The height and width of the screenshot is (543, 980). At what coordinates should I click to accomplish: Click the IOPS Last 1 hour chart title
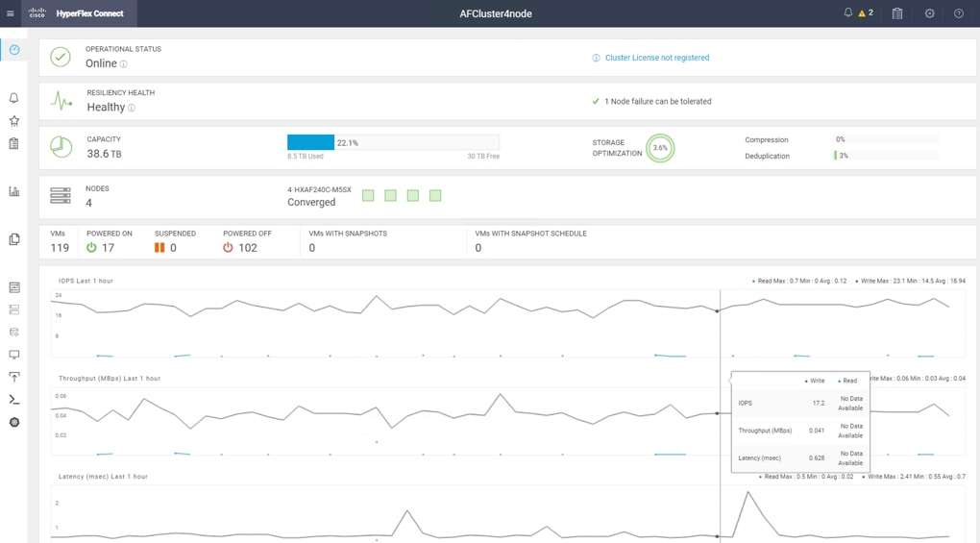(x=86, y=282)
